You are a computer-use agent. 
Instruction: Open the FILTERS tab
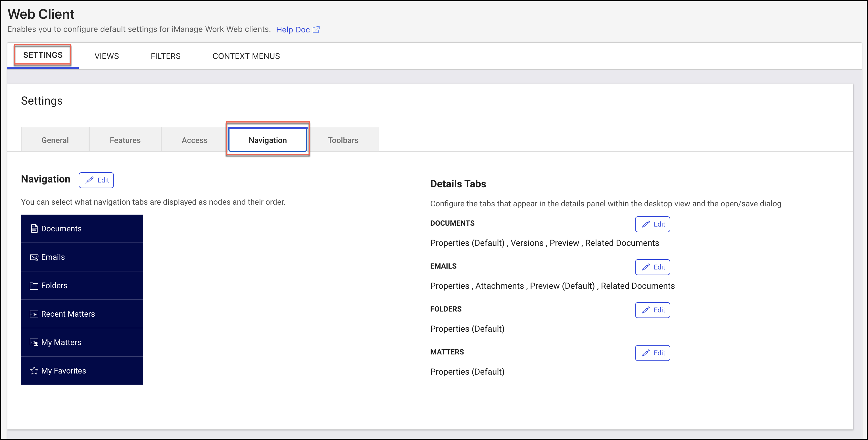[x=165, y=56]
